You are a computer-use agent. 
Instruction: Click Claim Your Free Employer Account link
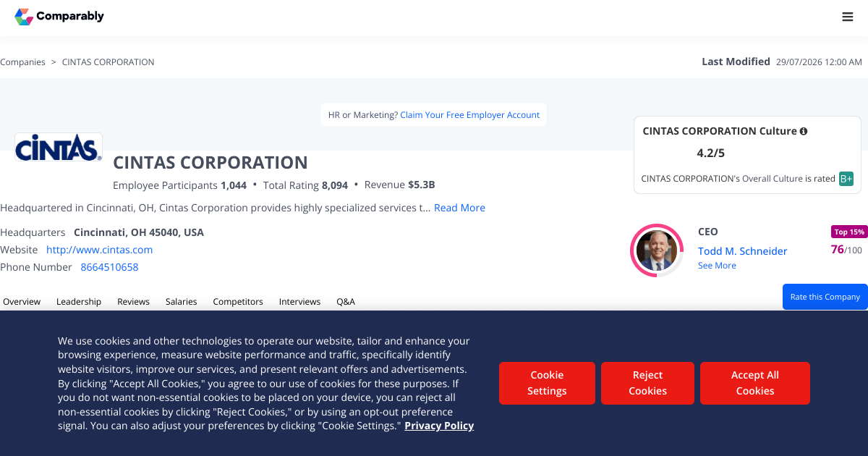pos(469,115)
